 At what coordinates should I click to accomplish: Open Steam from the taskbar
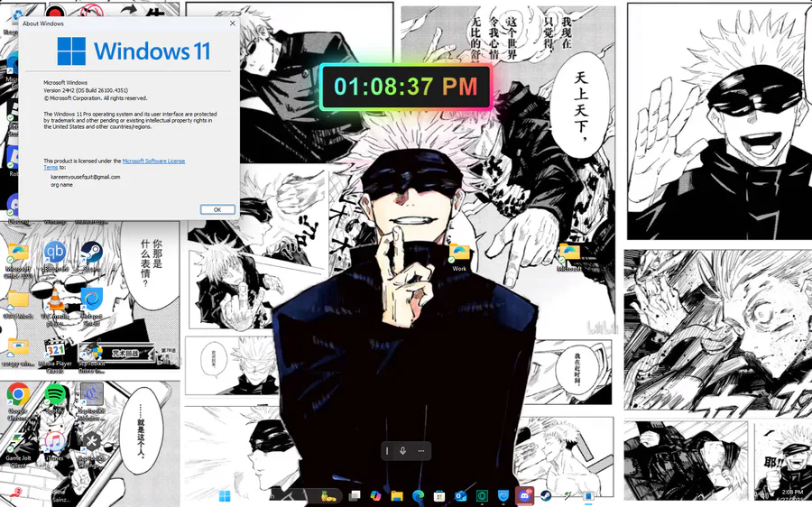546,496
